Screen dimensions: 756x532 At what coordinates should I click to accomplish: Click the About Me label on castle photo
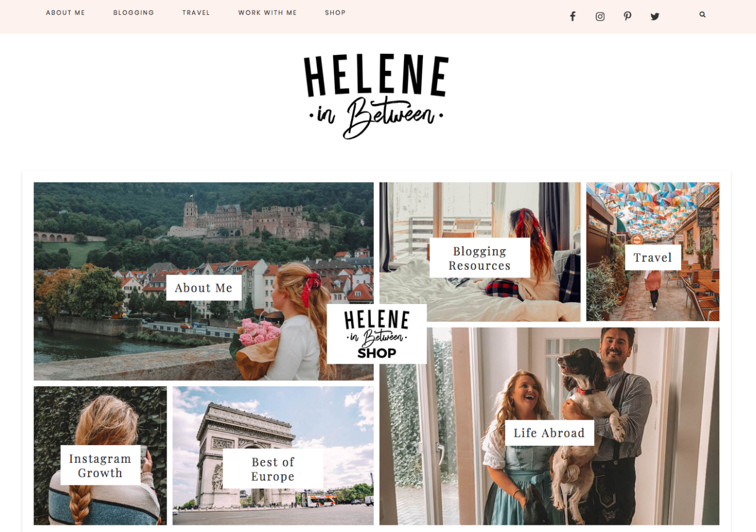point(204,288)
